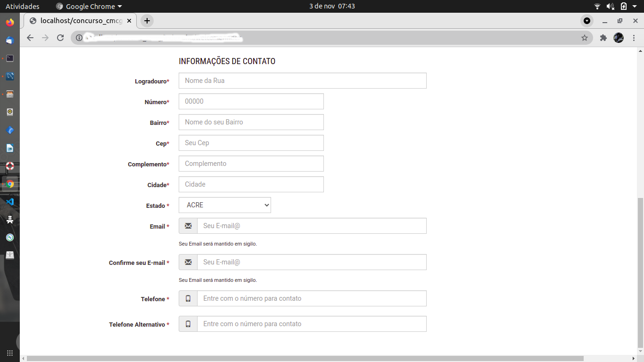Screen dimensions: 644x362
Task: Launch Thunderbird mail from the dock
Action: coord(10,41)
